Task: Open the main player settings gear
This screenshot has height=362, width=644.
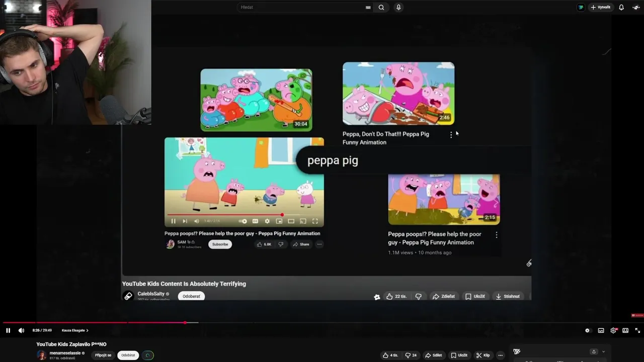Action: (x=613, y=330)
